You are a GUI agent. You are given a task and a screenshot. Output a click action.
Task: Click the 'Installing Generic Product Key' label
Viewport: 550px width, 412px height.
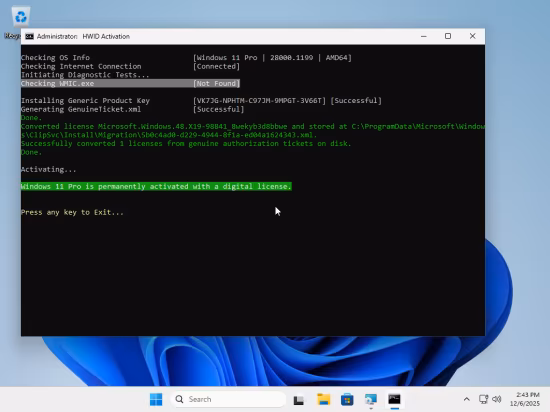pyautogui.click(x=85, y=101)
